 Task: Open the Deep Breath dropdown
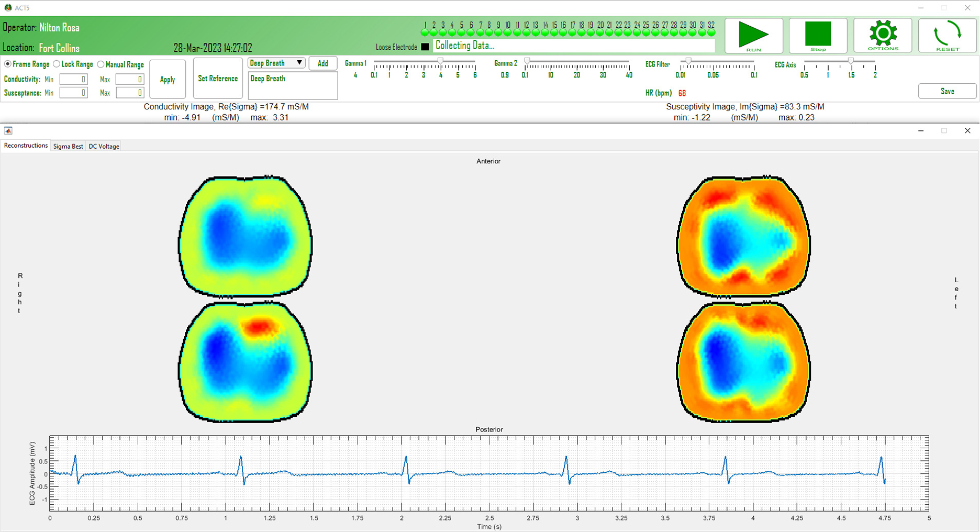coord(276,63)
